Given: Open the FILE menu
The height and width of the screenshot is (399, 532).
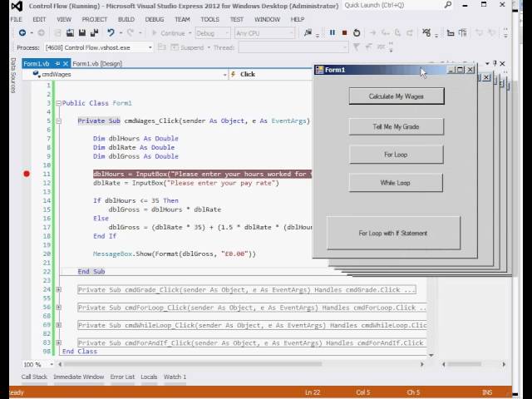Looking at the screenshot, I should (x=16, y=19).
